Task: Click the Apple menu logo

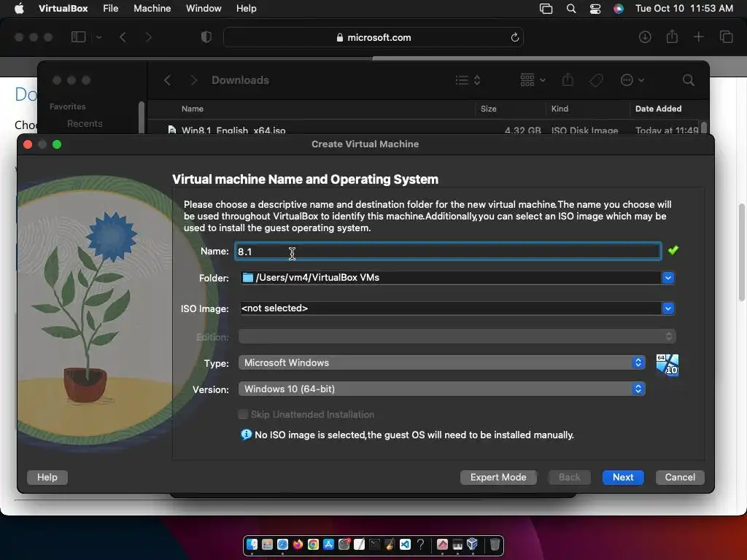Action: (19, 8)
